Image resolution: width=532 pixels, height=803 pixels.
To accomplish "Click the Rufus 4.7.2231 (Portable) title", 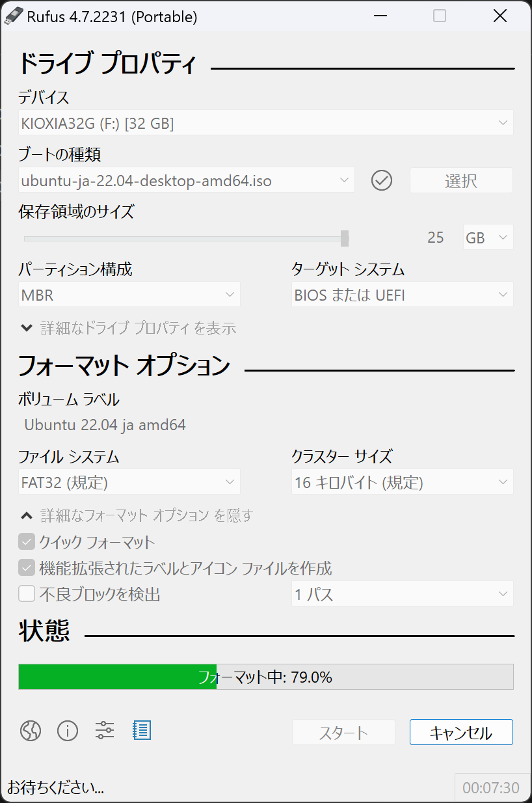I will coord(112,17).
